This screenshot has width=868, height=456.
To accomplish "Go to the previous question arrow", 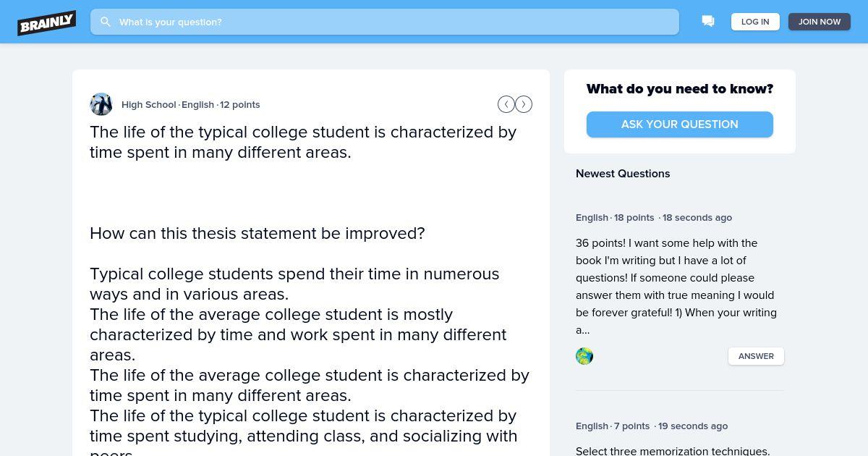I will click(506, 105).
